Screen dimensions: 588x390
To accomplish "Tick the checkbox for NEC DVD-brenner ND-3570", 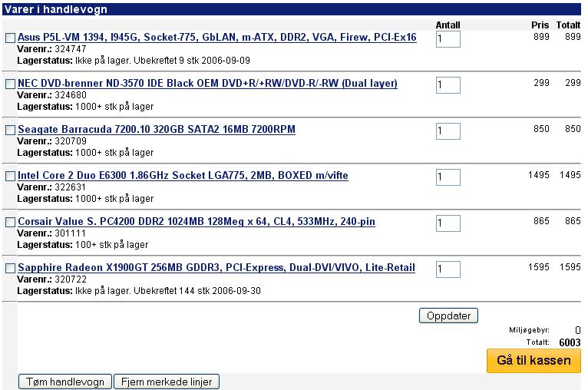I will (11, 84).
